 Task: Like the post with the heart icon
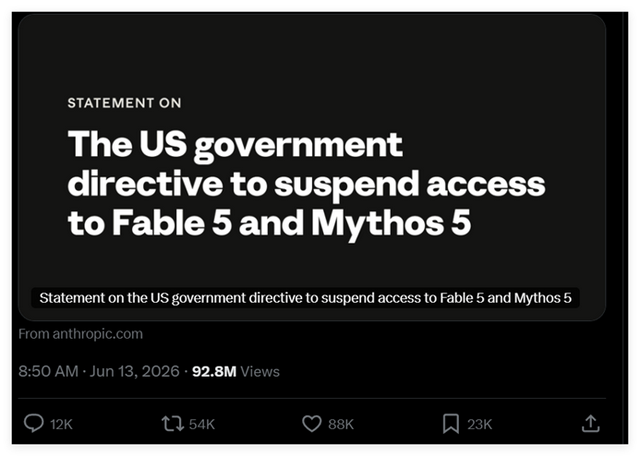312,424
